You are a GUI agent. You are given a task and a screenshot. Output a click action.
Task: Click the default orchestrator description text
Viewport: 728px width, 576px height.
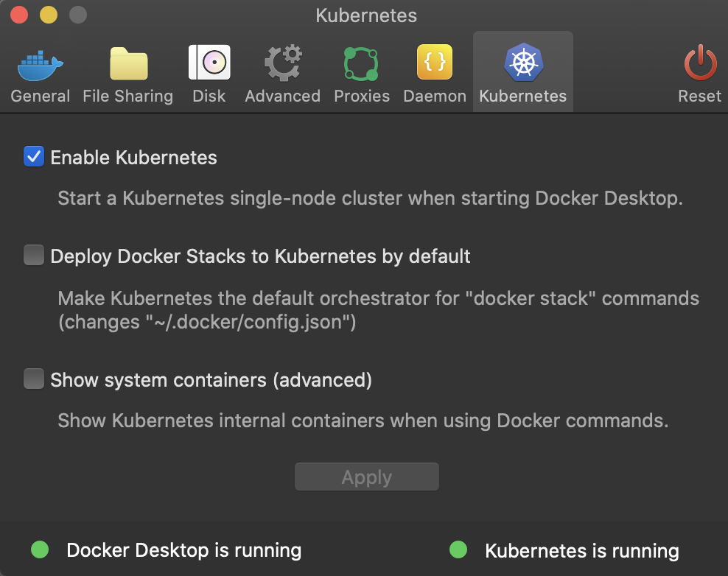click(379, 310)
